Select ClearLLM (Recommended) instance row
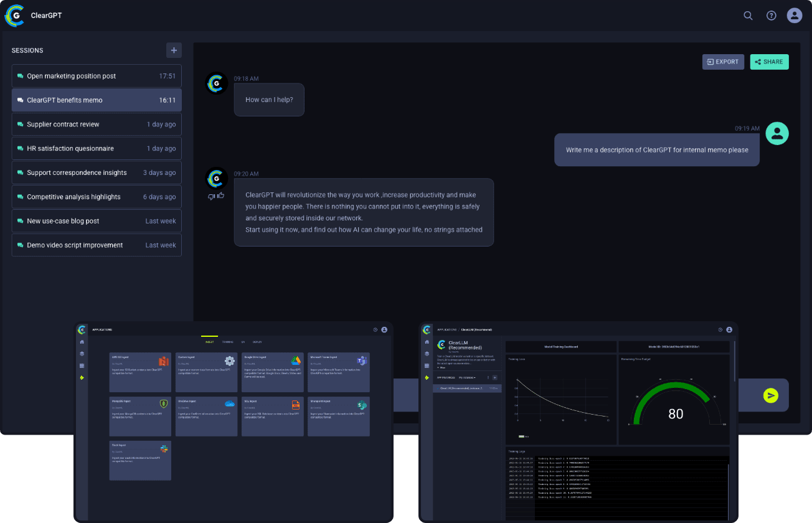The width and height of the screenshot is (812, 523). tap(468, 389)
